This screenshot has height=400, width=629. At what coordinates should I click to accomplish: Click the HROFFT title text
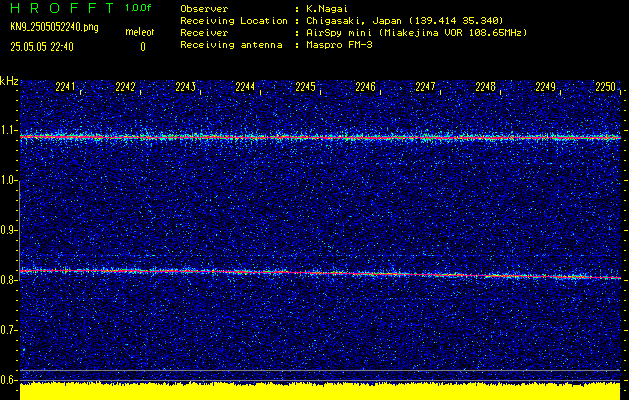(x=62, y=8)
